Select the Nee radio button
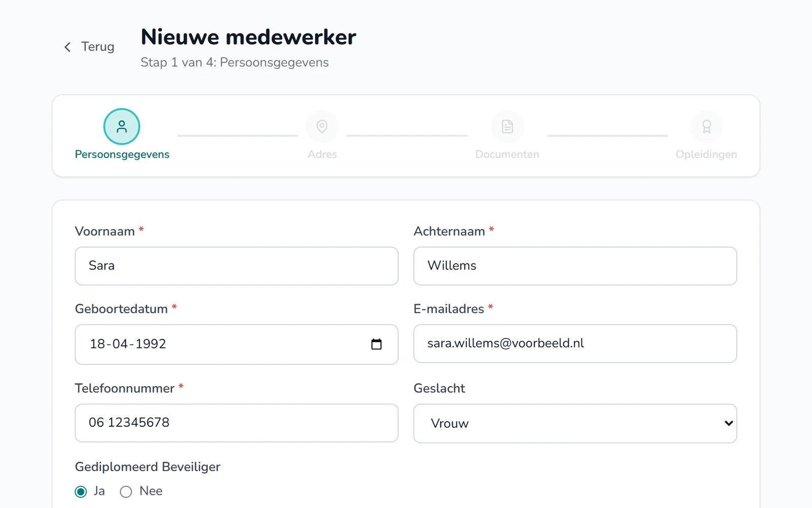The height and width of the screenshot is (508, 812). click(x=126, y=492)
